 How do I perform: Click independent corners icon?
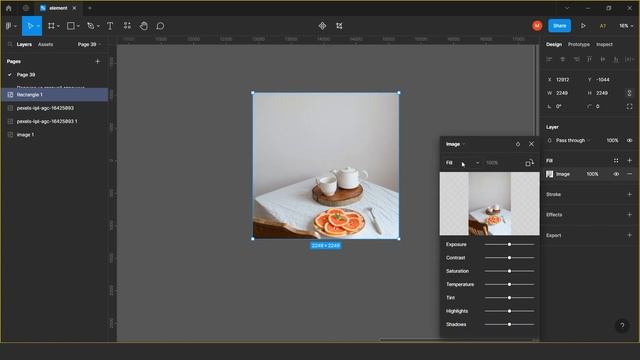(629, 107)
